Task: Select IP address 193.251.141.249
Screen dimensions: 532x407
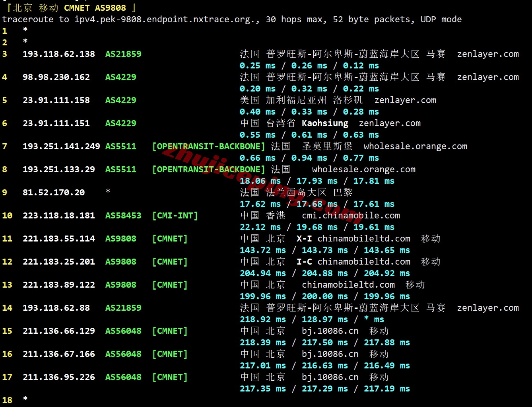Action: pyautogui.click(x=61, y=146)
